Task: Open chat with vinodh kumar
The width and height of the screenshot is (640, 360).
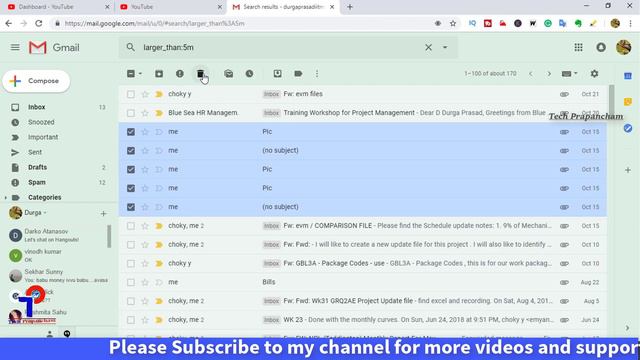Action: [x=57, y=256]
